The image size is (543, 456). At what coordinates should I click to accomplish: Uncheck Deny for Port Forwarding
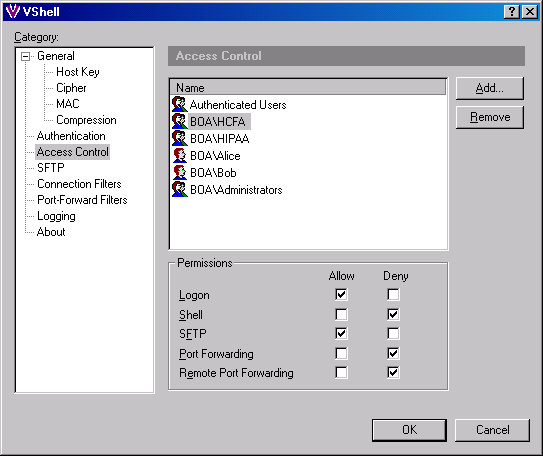pyautogui.click(x=393, y=354)
